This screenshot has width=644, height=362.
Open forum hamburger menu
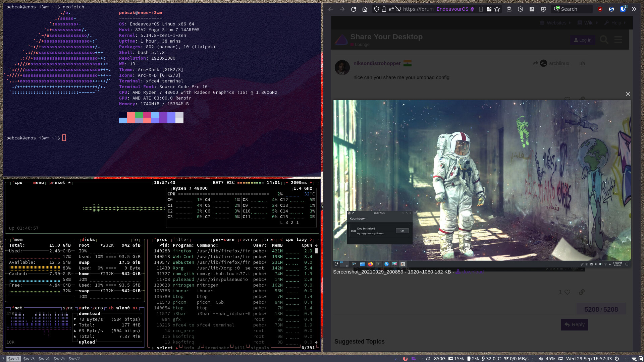618,40
